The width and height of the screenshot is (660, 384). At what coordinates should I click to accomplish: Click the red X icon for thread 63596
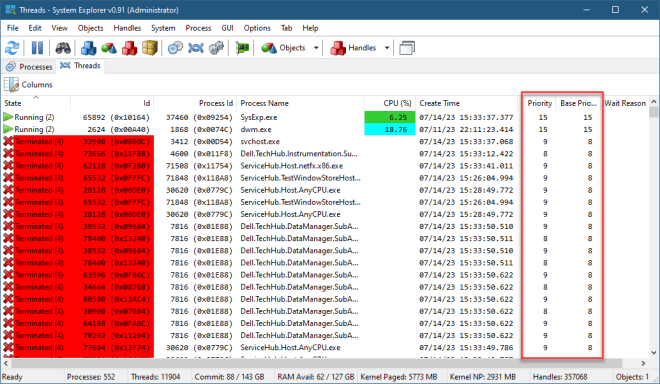coord(8,275)
